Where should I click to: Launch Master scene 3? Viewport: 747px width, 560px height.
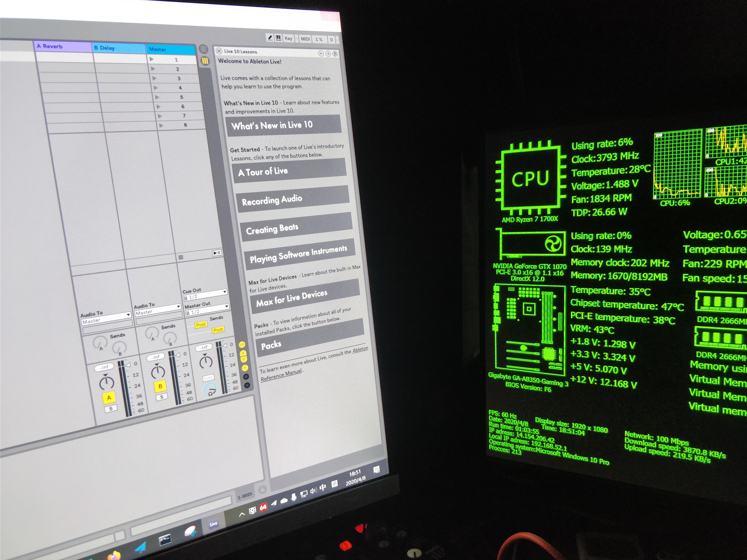pyautogui.click(x=154, y=78)
